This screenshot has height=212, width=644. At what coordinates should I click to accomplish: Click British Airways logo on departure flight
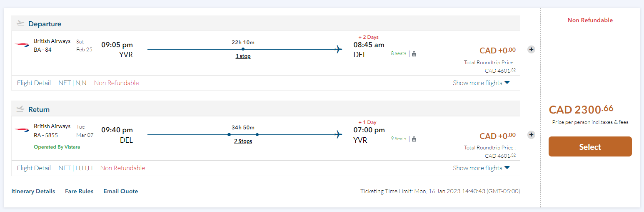click(22, 45)
